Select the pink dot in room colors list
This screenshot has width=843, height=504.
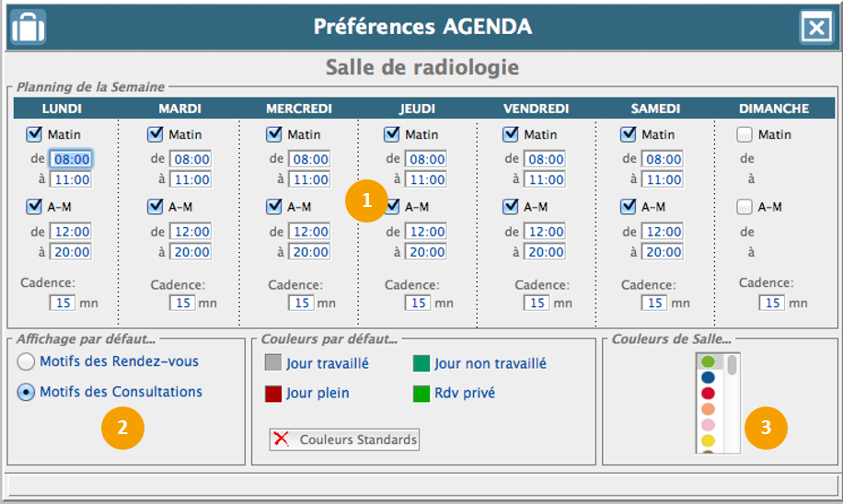(x=709, y=425)
